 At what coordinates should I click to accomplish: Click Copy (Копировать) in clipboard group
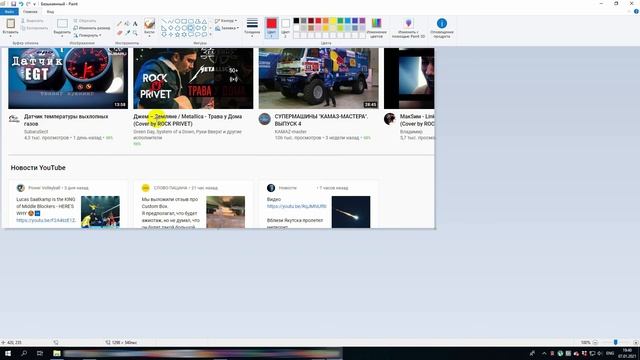tap(34, 28)
